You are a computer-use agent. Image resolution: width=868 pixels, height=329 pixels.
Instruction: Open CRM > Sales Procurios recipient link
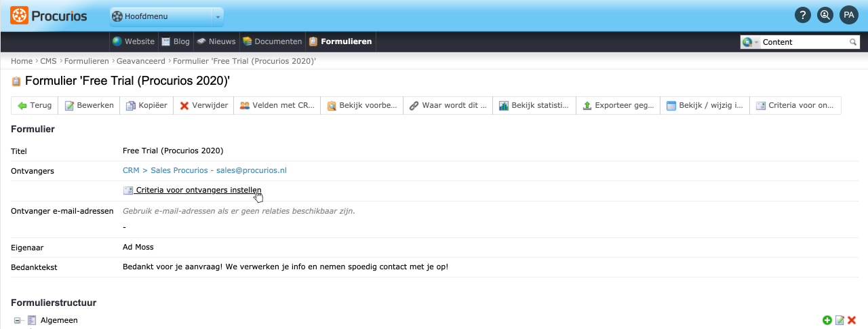pos(205,170)
